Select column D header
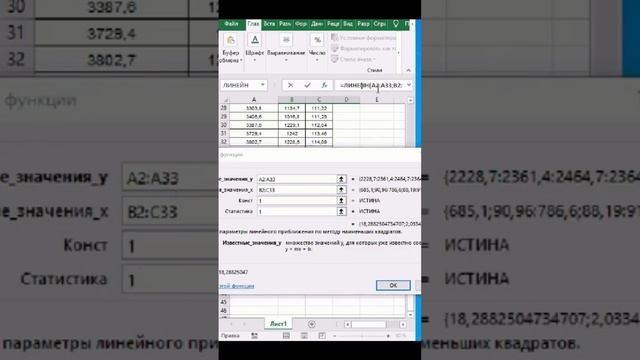Screen dimensions: 640x360 pos(346,100)
